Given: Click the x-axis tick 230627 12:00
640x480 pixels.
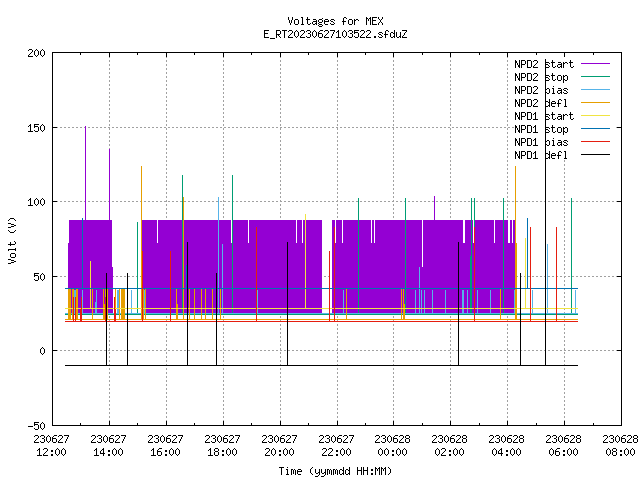Looking at the screenshot, I should tap(51, 446).
